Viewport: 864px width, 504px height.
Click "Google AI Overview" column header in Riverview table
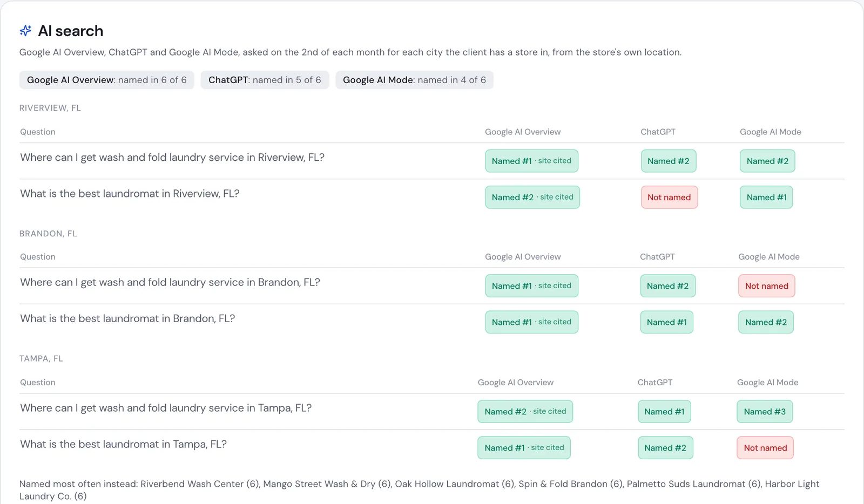[x=523, y=132]
